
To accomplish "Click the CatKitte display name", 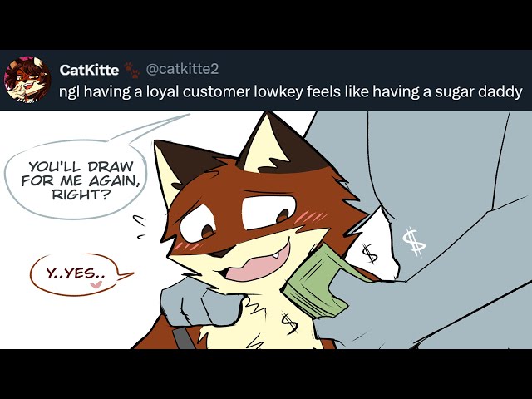I will click(x=89, y=70).
